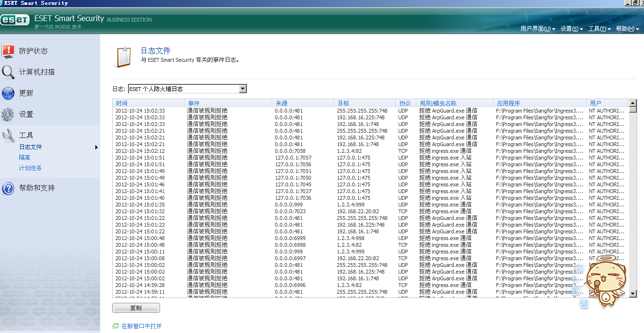Select 日志文件 under Tools in sidebar
Viewport: 644px width, 333px height.
coord(31,147)
